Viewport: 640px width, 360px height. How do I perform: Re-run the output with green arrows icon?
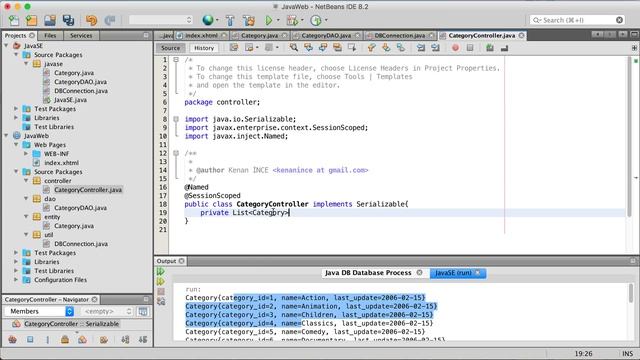tap(160, 271)
